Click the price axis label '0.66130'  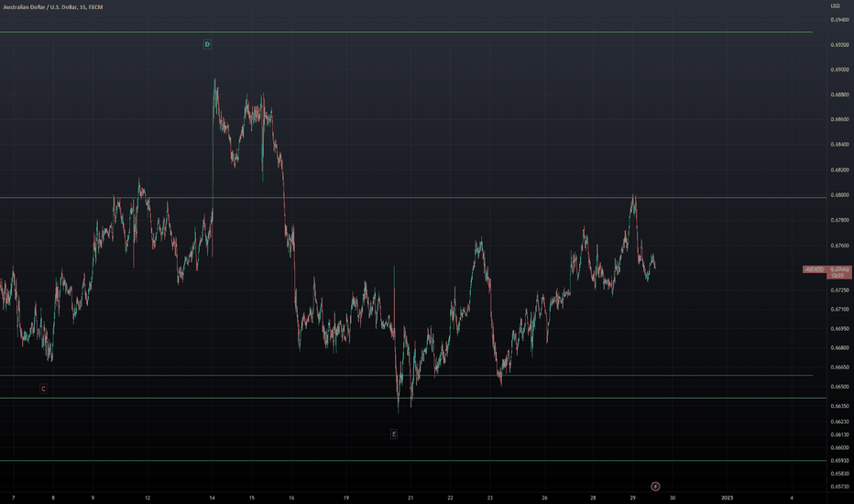pos(839,434)
